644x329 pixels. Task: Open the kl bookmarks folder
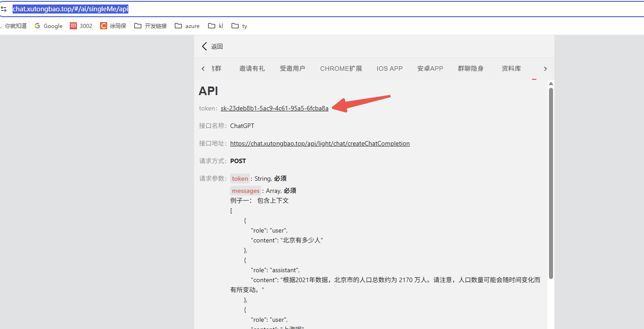click(x=215, y=26)
